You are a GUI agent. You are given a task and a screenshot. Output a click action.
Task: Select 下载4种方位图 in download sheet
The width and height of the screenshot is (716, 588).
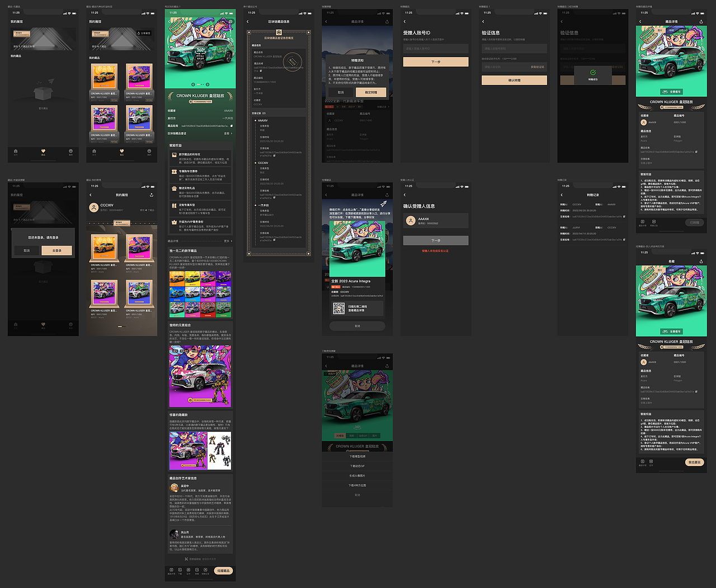357,485
